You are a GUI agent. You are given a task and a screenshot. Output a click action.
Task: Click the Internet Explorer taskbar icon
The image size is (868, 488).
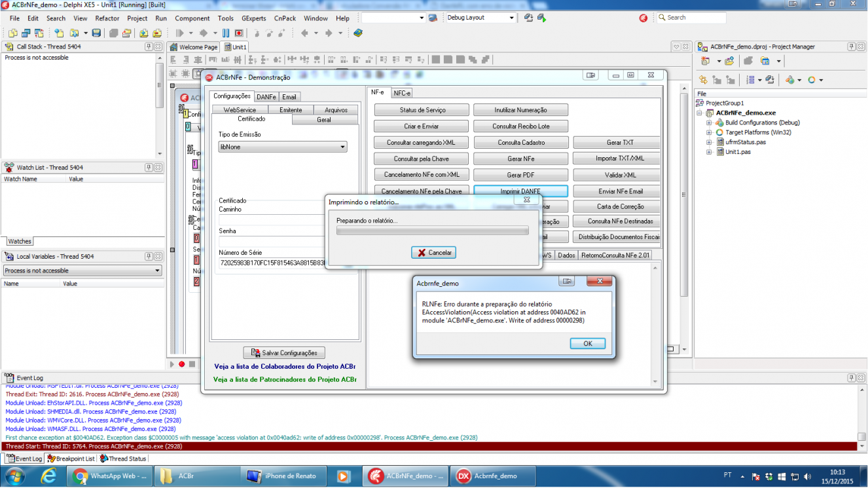(48, 476)
